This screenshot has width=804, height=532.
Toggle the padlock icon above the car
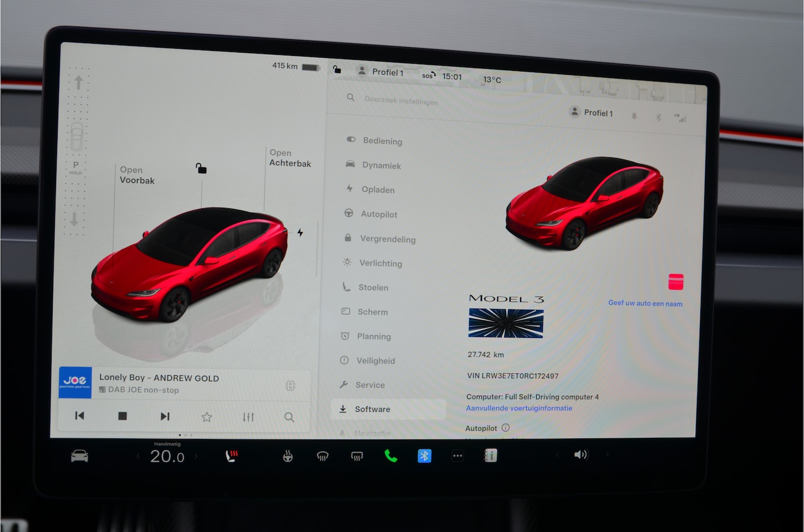coord(201,168)
